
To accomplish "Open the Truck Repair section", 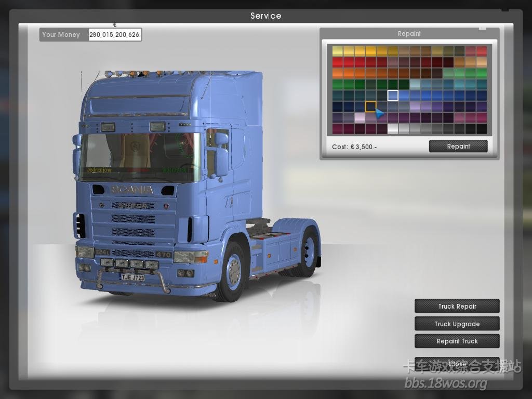I will (x=457, y=306).
